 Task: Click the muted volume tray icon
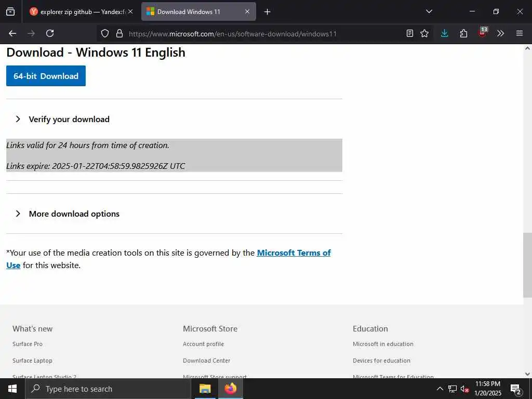[x=464, y=389]
